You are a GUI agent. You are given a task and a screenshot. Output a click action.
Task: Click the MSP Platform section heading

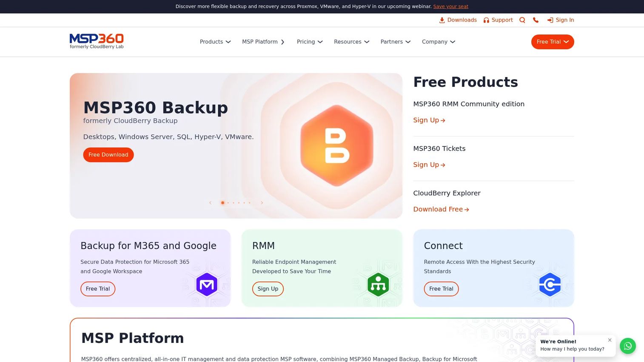[x=133, y=338]
